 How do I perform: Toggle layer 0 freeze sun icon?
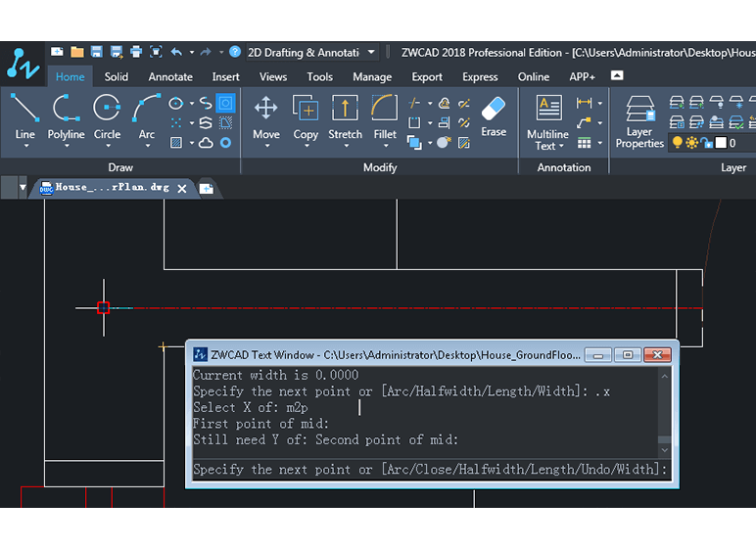(692, 143)
